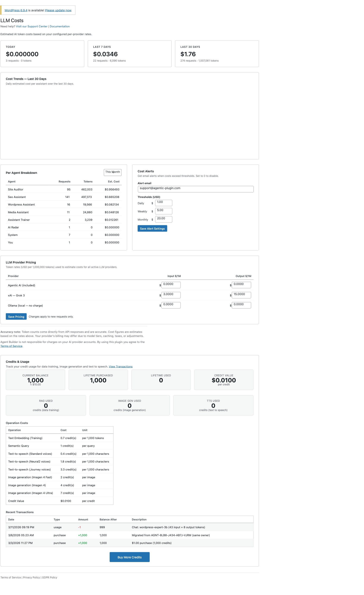Screen dimensions: 364x595
Task: Click the Save Pricing button
Action: (x=16, y=316)
